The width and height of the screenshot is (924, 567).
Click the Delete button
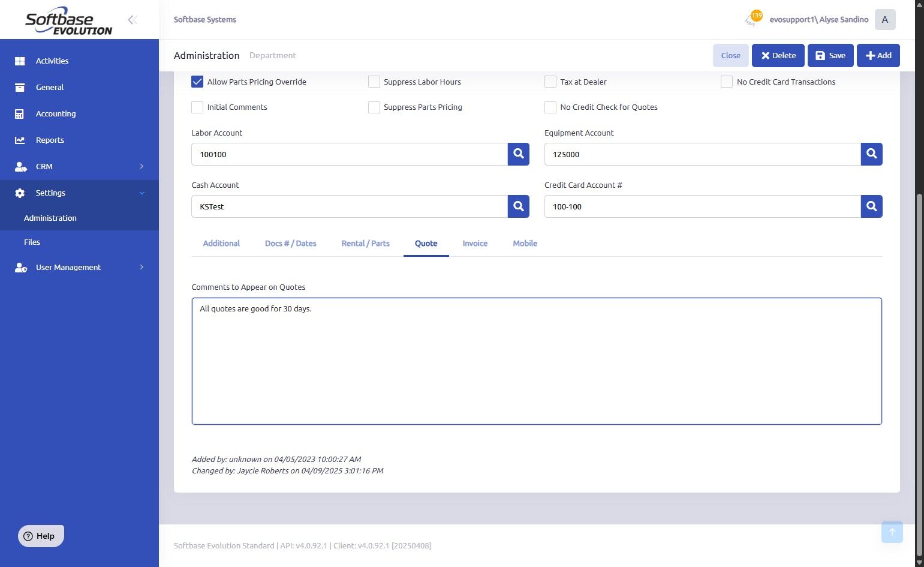pos(778,55)
